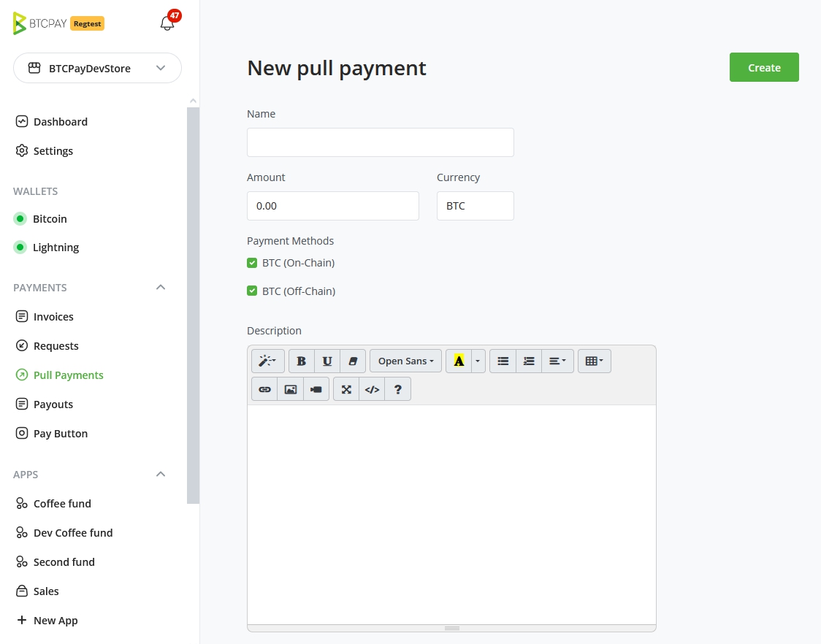Viewport: 821px width, 644px height.
Task: Insert a link via the chain icon
Action: [x=264, y=389]
